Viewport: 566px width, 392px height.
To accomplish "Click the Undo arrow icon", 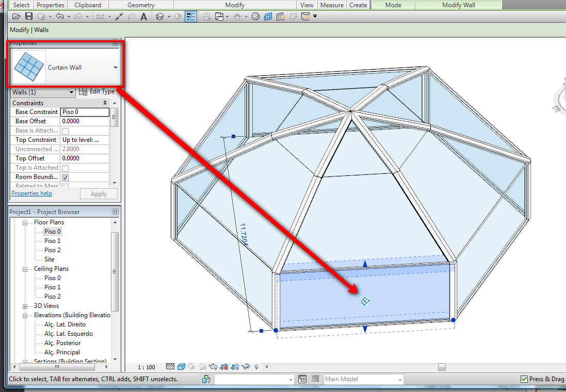I will (60, 16).
